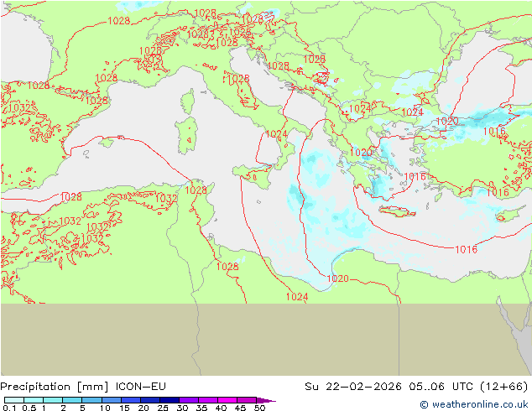Image resolution: width=532 pixels, height=411 pixels.
Task: Click the 40 legend scale value
Action: (221, 408)
